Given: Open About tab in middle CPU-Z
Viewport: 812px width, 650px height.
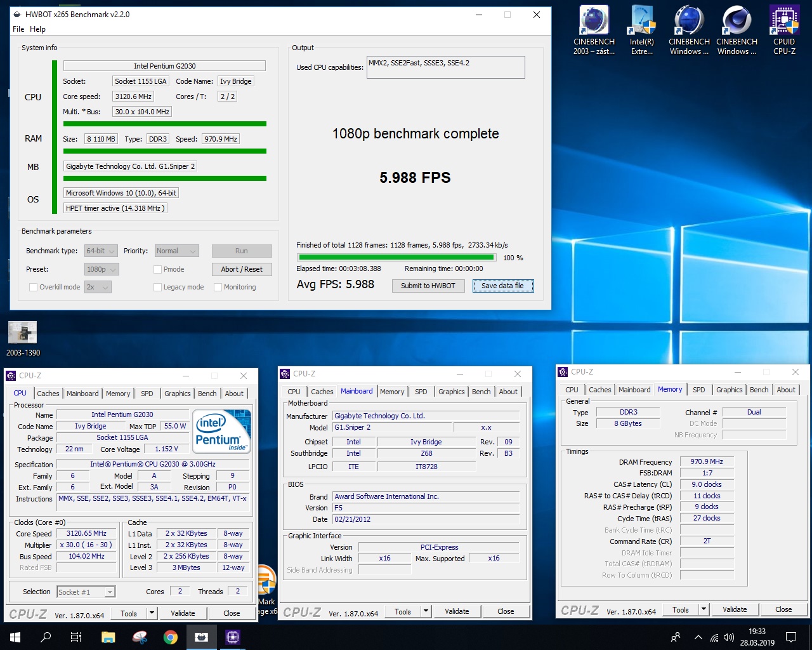Looking at the screenshot, I should [x=508, y=392].
